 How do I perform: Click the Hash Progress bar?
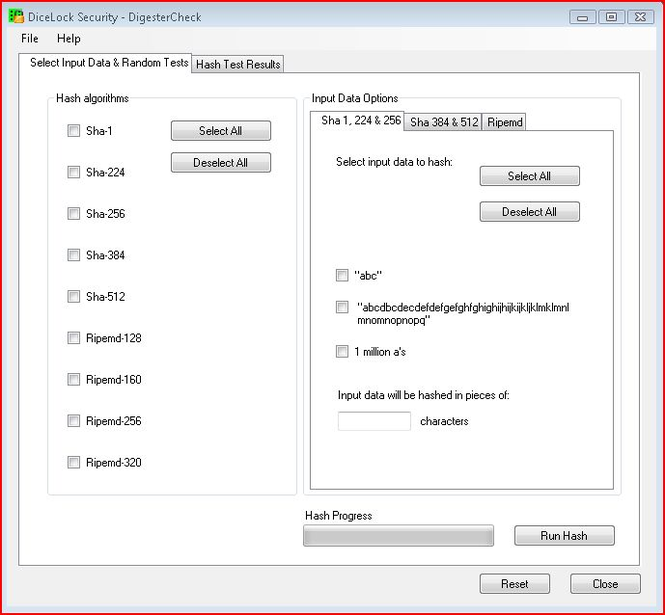pyautogui.click(x=398, y=536)
